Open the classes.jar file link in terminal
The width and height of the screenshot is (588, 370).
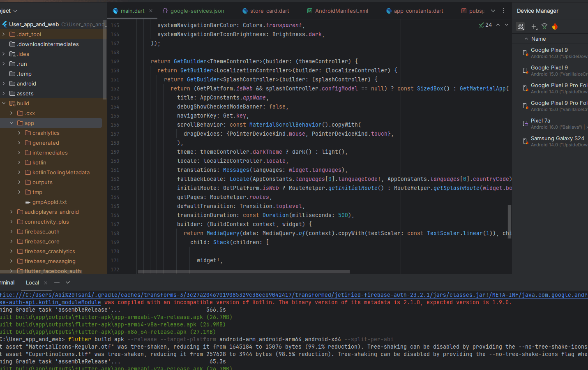coord(294,295)
